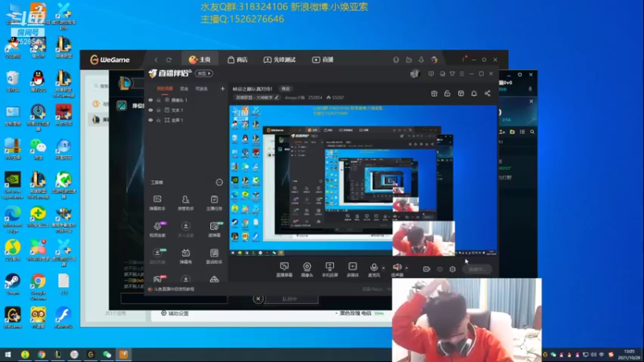Viewport: 644px width, 362px height.
Task: Select the camera source row
Action: pos(187,100)
